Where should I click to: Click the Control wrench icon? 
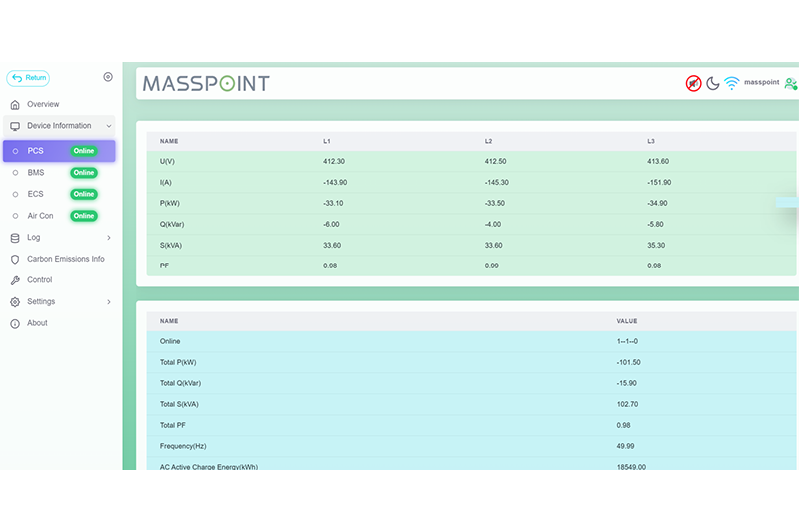(15, 280)
